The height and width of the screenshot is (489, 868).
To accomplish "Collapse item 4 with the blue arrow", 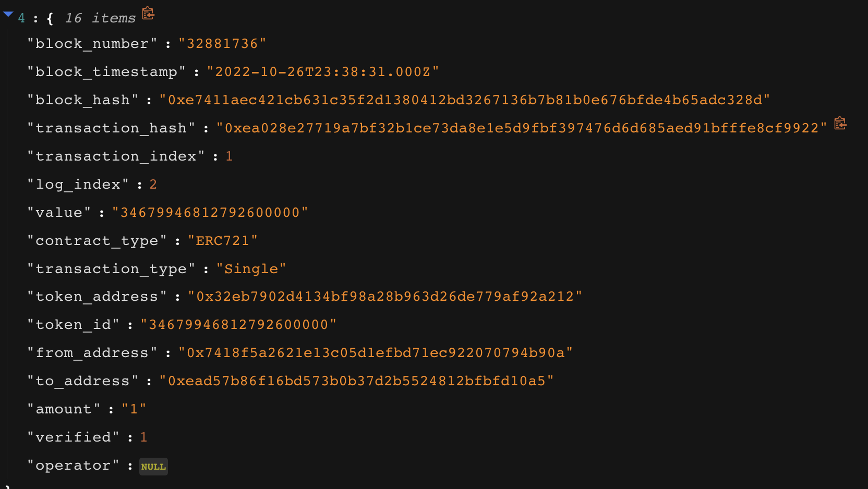I will (8, 15).
